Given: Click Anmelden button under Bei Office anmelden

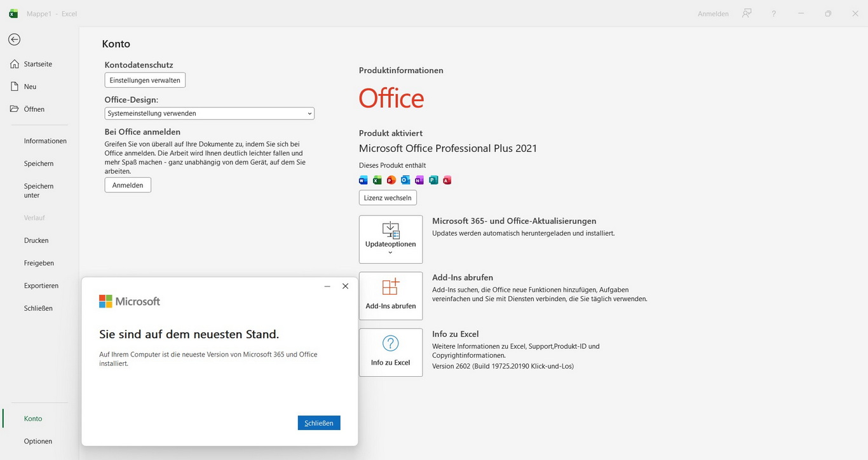Looking at the screenshot, I should [128, 185].
